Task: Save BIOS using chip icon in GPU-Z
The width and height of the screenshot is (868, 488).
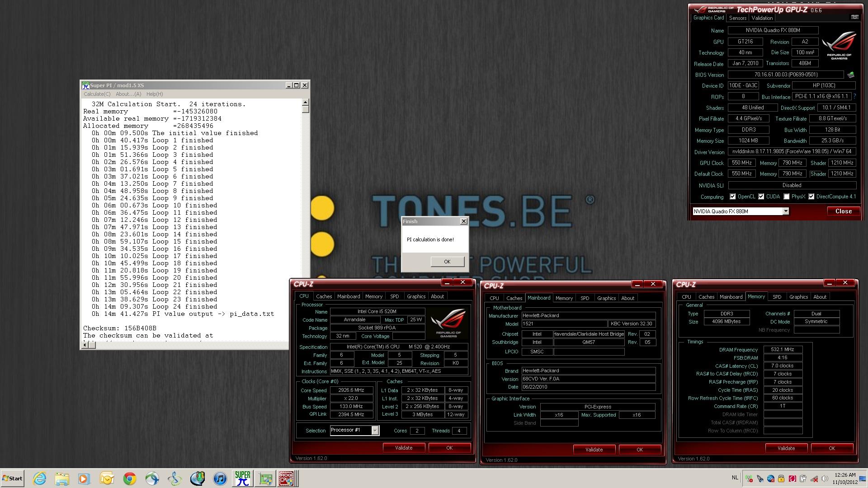Action: [851, 75]
